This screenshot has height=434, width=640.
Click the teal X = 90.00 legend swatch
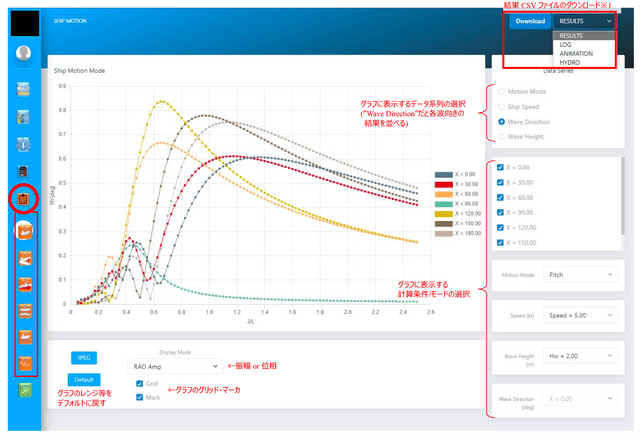444,204
